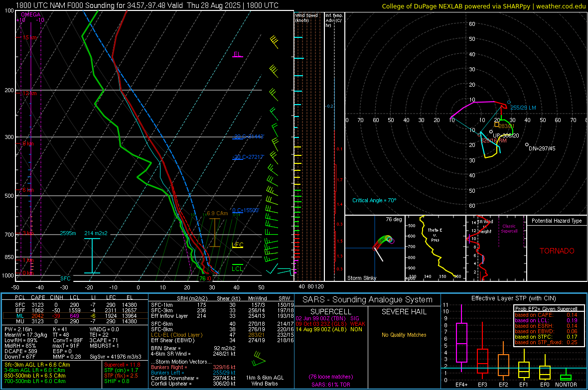Click the Wind Speed (knots) panel header
588x390 pixels.
[x=306, y=17]
